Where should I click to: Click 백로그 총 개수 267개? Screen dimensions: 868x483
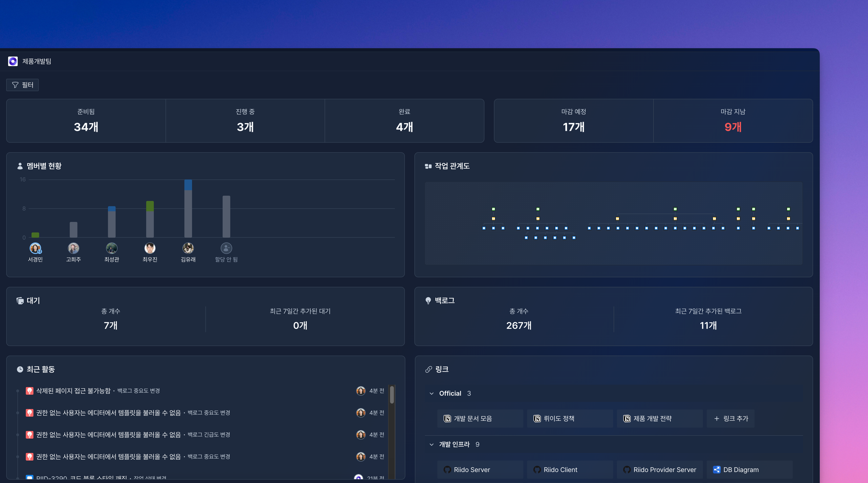click(519, 319)
